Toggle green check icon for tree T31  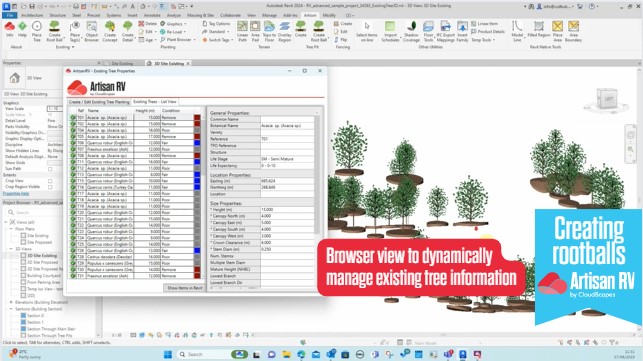(x=73, y=276)
